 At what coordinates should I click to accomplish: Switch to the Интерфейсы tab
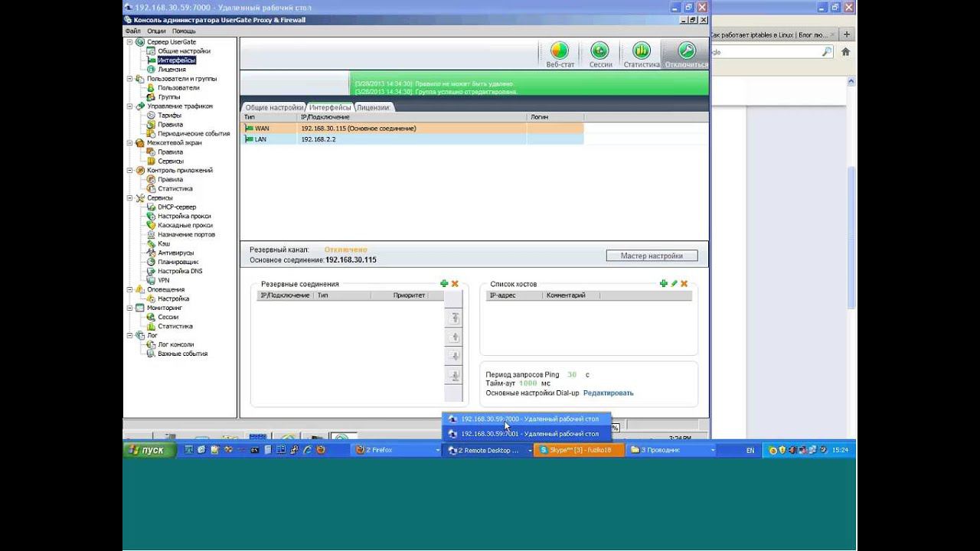pyautogui.click(x=330, y=108)
